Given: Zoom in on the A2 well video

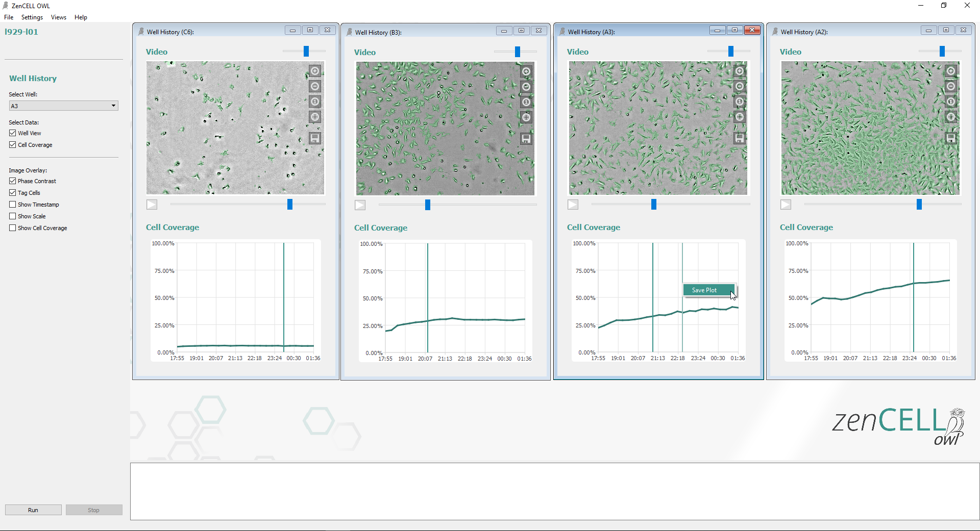Looking at the screenshot, I should pos(951,71).
